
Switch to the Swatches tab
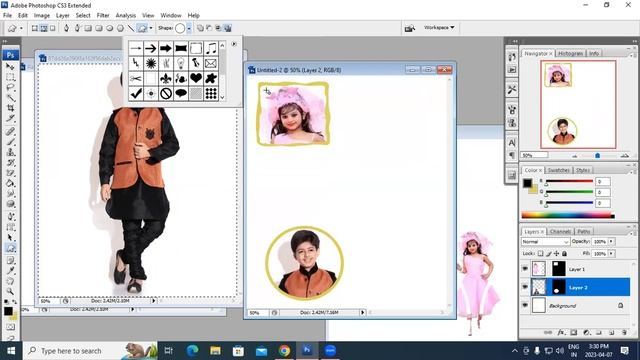click(x=558, y=170)
